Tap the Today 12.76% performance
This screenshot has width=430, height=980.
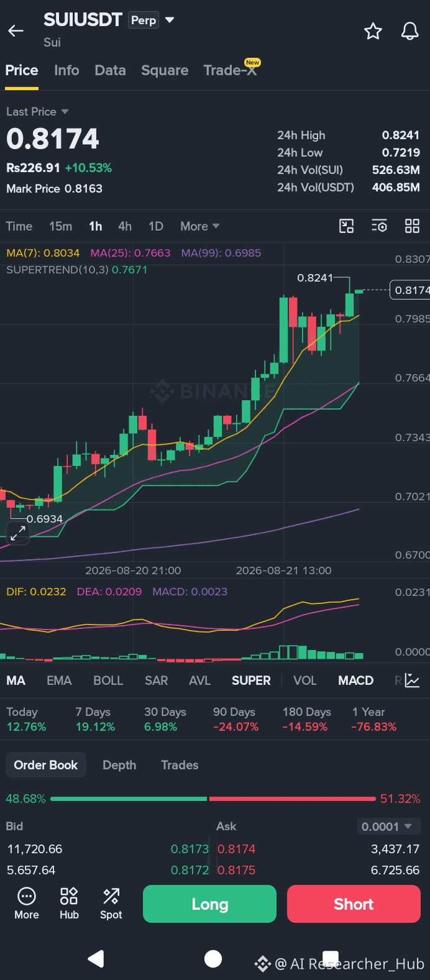coord(26,719)
